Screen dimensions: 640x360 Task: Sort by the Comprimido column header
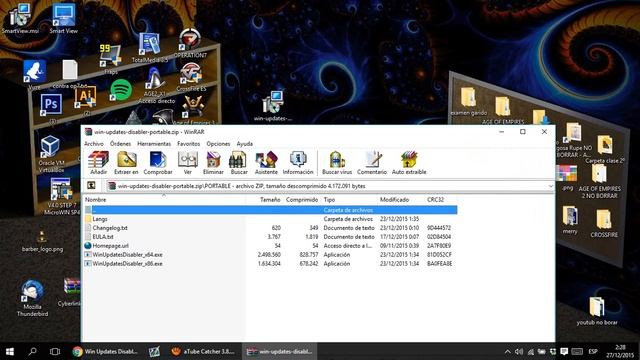click(x=302, y=200)
